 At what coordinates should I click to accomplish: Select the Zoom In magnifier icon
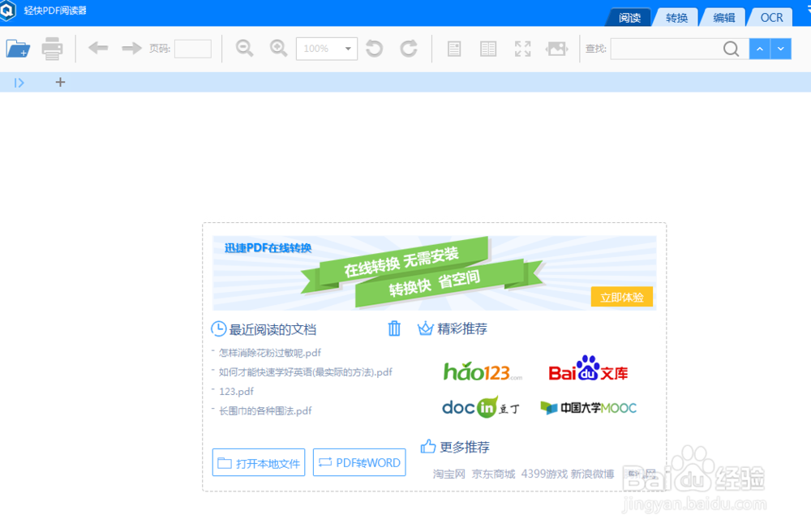[x=278, y=48]
